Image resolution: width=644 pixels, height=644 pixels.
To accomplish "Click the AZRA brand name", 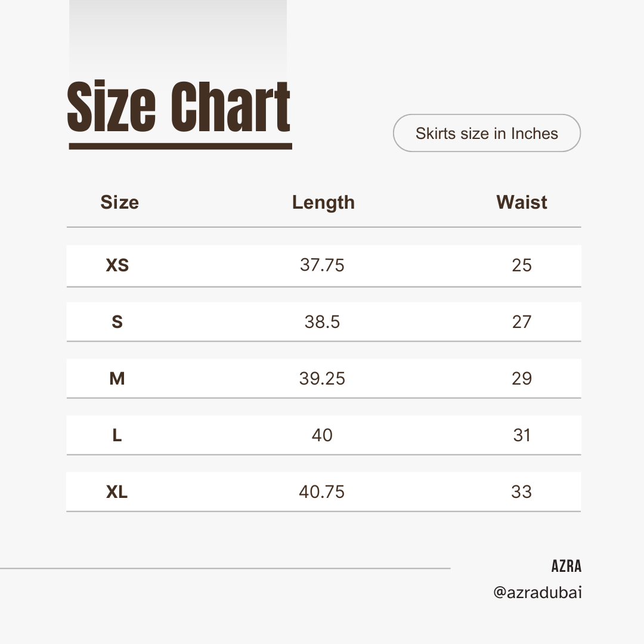I will tap(566, 566).
